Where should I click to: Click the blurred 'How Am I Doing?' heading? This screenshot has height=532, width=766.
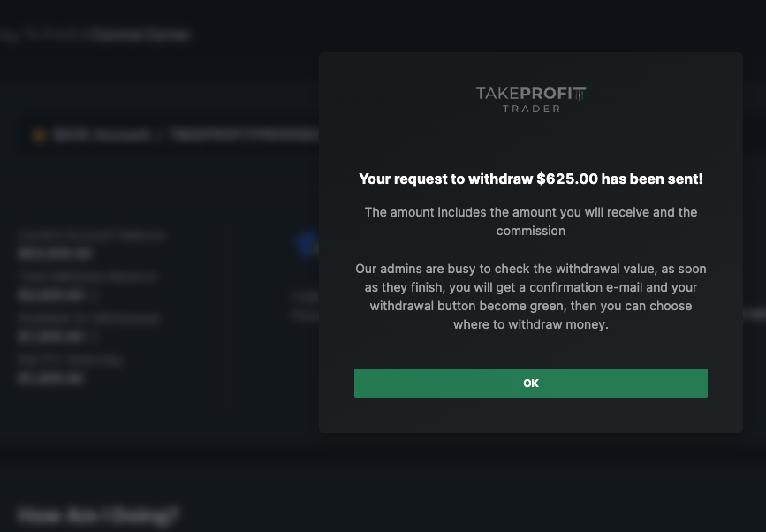coord(98,516)
